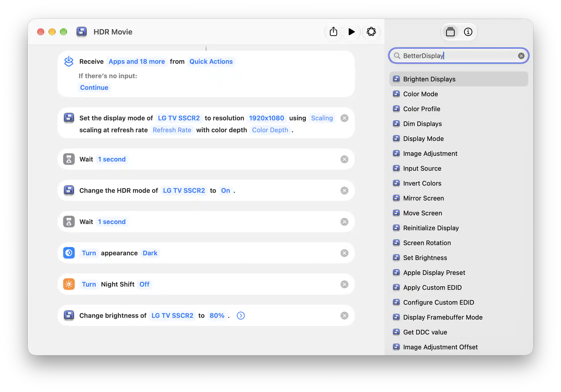Add the Mirror Screen action
Image resolution: width=561 pixels, height=392 pixels.
click(x=459, y=198)
